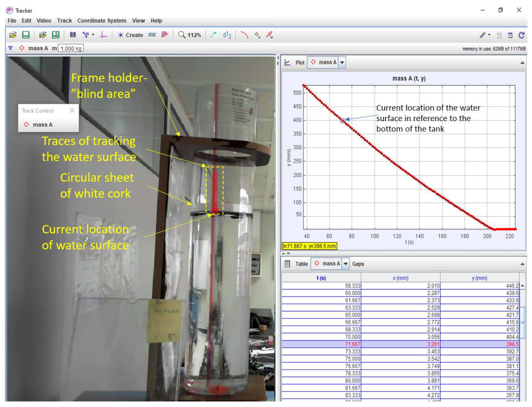532x407 pixels.
Task: Open the File menu
Action: (12, 21)
